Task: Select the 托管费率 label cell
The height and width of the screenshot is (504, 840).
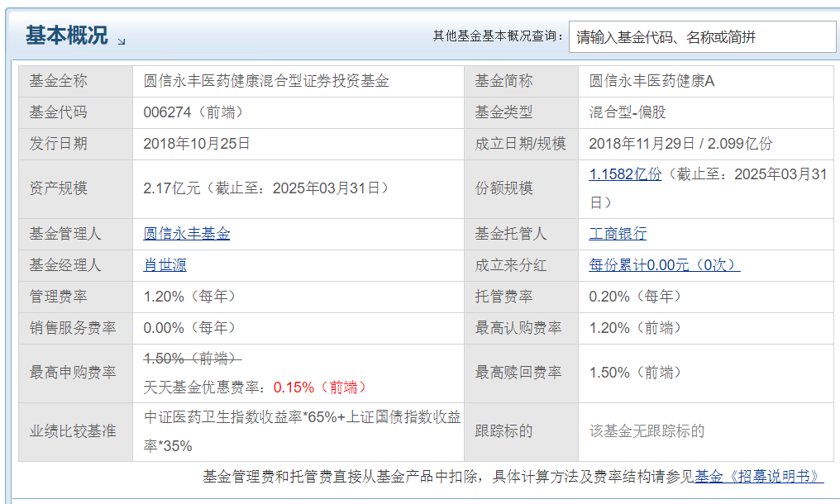Action: pos(521,296)
